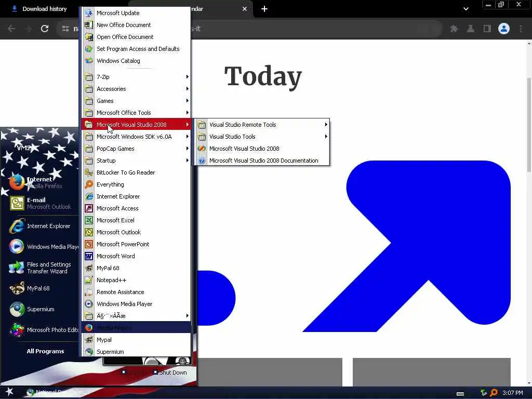The image size is (532, 399).
Task: Open Internet Explorer in All Programs list
Action: [x=136, y=196]
